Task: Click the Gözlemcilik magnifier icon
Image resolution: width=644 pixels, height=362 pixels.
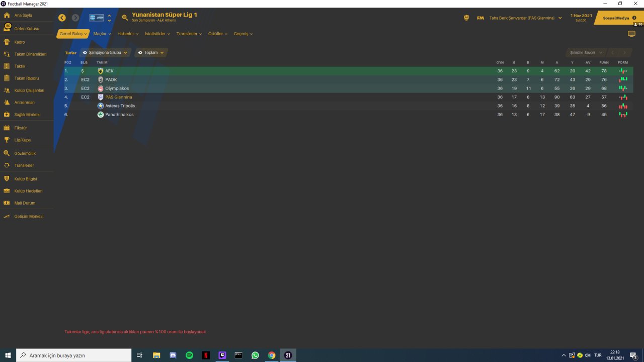Action: click(7, 153)
